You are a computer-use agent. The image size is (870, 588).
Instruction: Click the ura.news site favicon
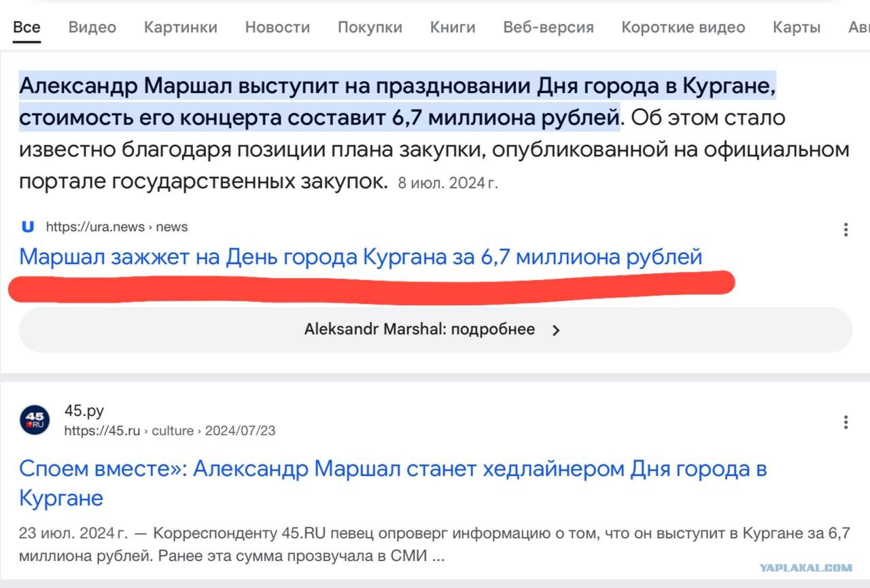(x=28, y=226)
